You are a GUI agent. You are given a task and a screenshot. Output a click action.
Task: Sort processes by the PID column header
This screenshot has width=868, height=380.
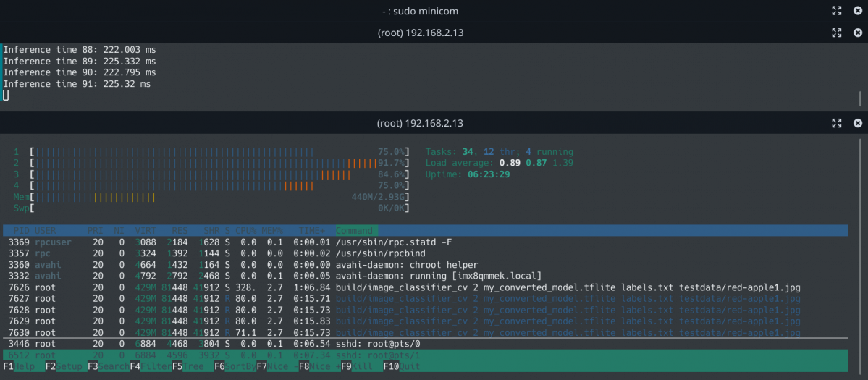point(20,230)
